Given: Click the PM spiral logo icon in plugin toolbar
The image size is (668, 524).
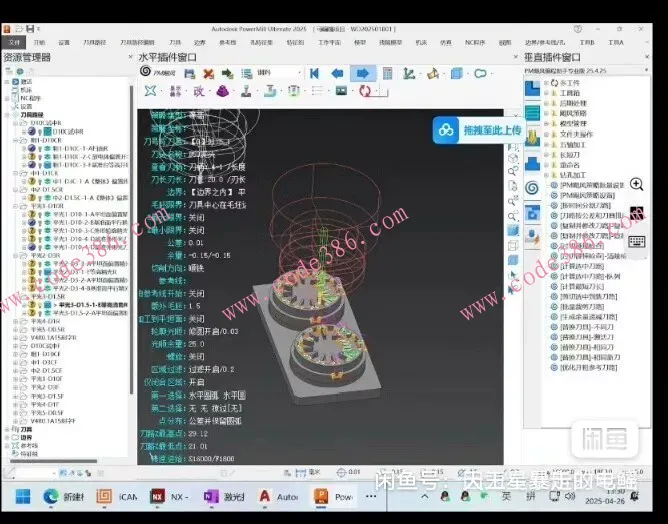Looking at the screenshot, I should click(147, 73).
